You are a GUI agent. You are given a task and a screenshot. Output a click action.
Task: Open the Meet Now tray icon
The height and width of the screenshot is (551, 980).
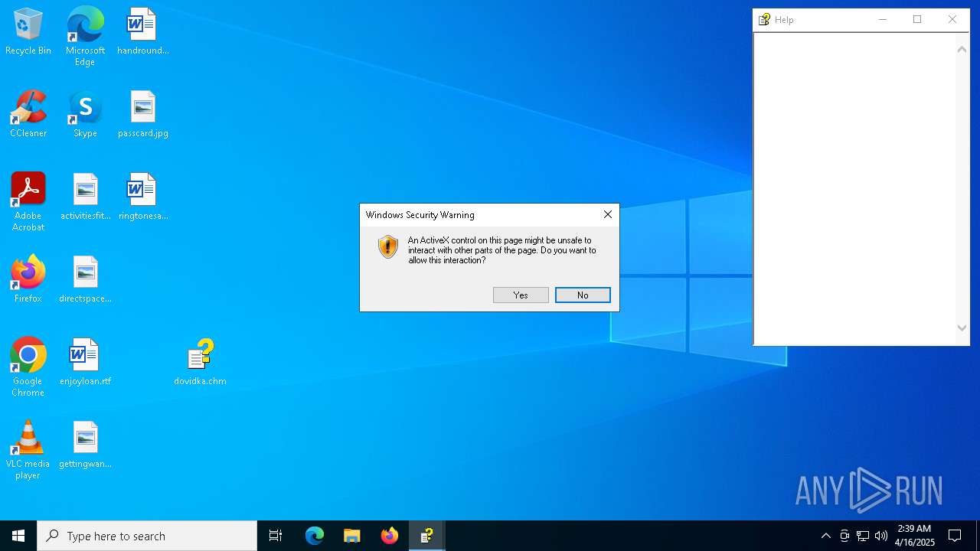click(844, 536)
